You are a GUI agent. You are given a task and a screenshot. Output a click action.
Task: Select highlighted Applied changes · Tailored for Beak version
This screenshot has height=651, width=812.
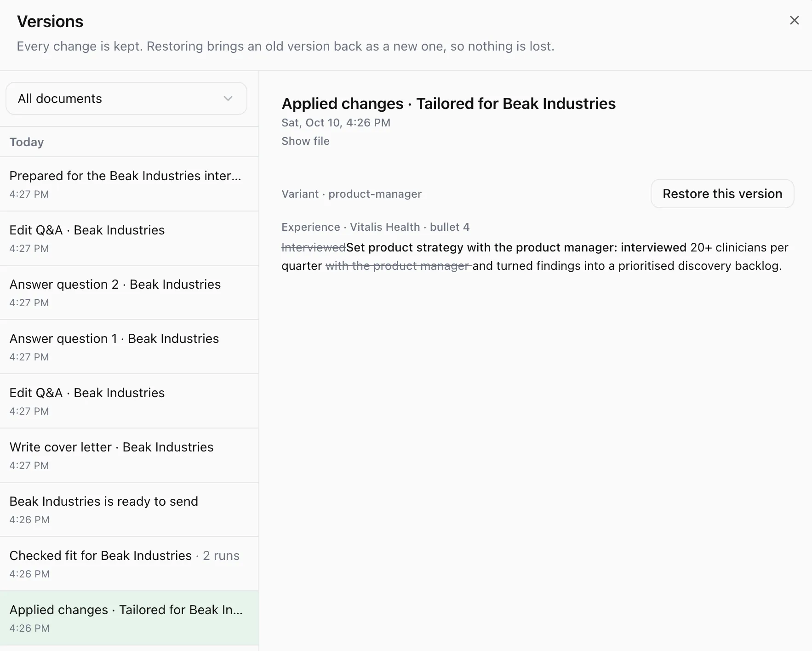(129, 618)
